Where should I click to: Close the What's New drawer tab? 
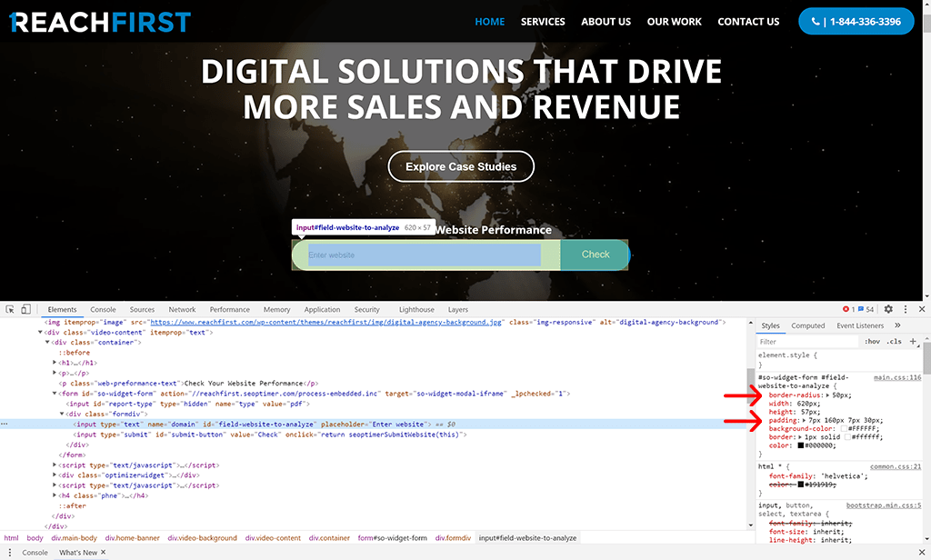(x=104, y=553)
